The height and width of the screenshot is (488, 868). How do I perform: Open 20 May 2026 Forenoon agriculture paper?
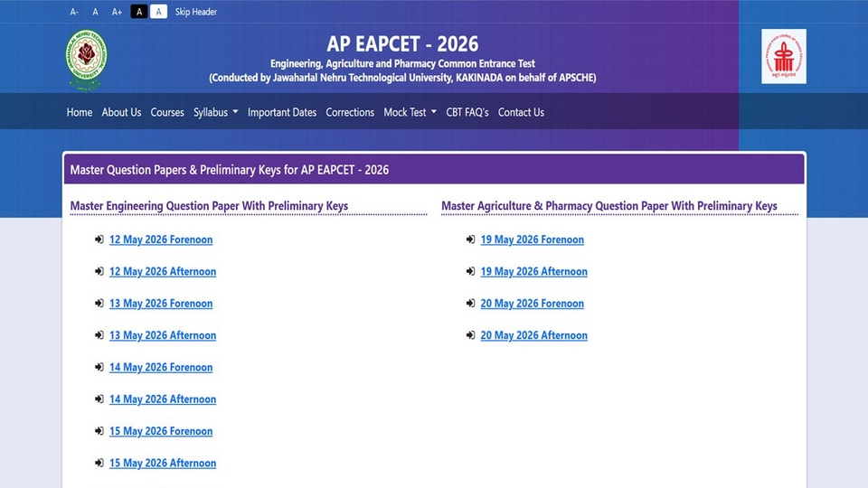coord(532,304)
